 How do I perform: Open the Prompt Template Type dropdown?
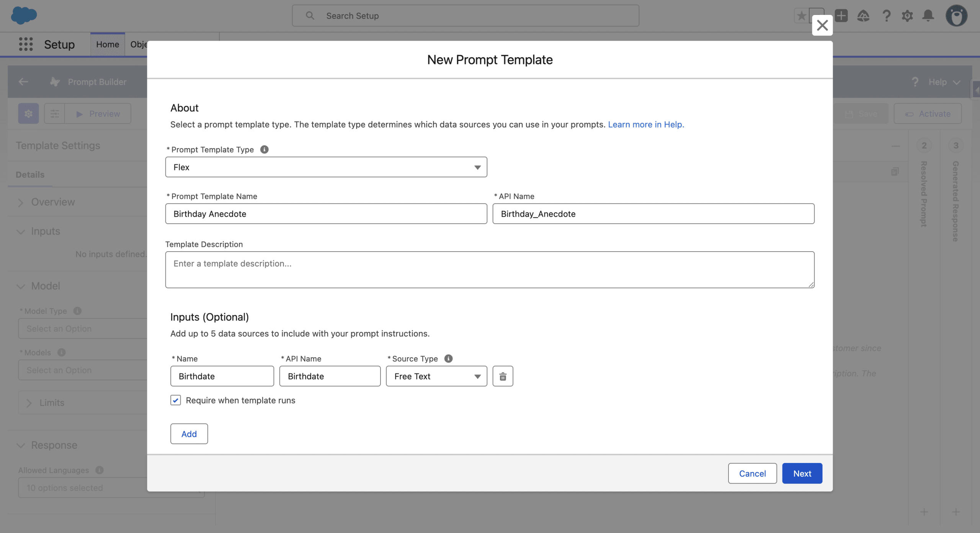click(326, 167)
